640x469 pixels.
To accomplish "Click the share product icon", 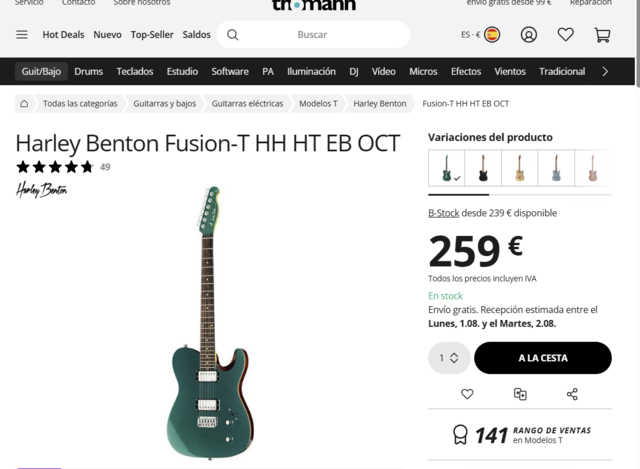I will coord(572,394).
